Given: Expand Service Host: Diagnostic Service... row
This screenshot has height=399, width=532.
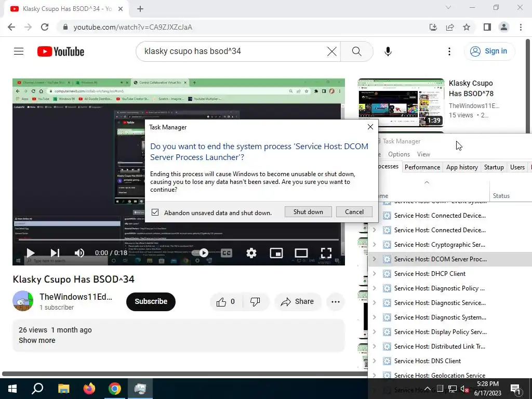Looking at the screenshot, I should coord(374,303).
